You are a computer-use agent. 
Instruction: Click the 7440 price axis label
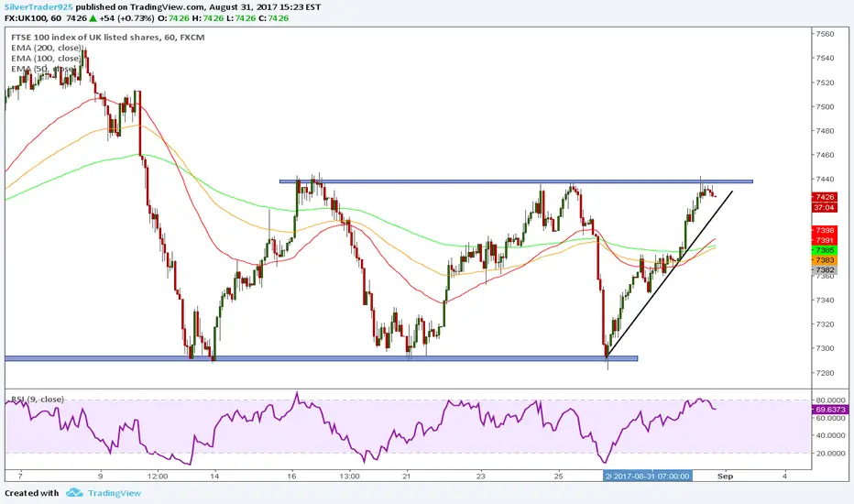[x=825, y=180]
